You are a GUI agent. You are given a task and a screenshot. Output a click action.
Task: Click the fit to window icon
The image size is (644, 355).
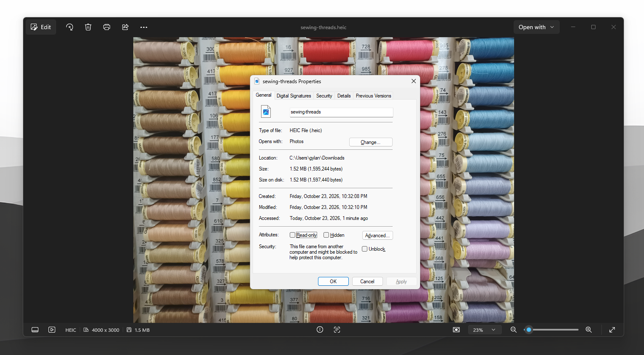click(x=456, y=330)
